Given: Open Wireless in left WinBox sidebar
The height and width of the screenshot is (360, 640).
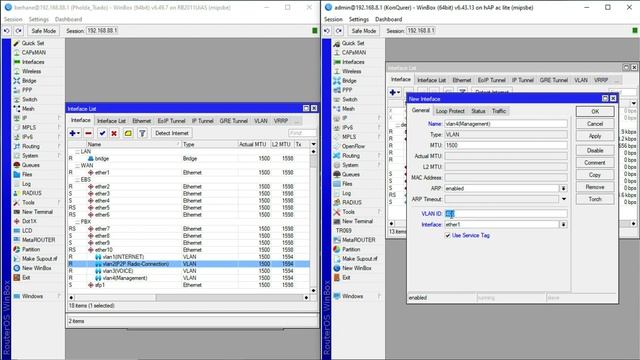Looking at the screenshot, I should [x=31, y=71].
